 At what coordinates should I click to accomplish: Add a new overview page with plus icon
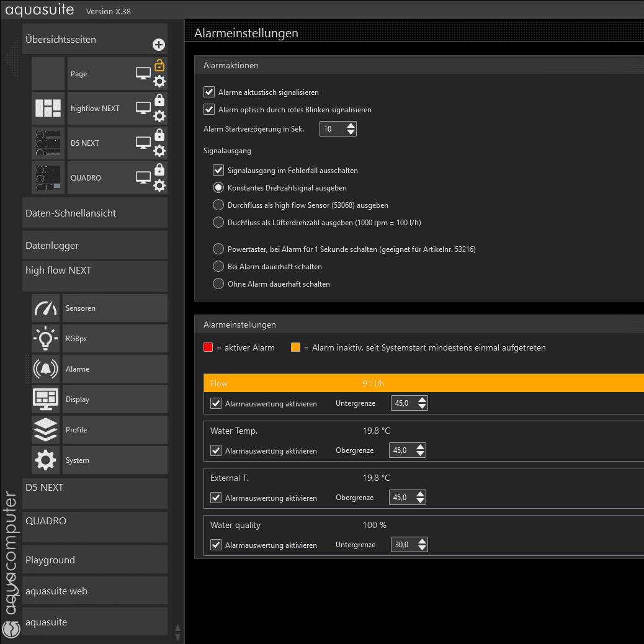(159, 45)
